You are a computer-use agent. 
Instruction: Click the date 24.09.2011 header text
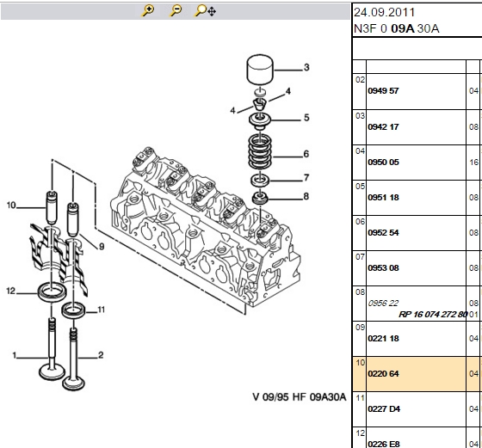click(384, 13)
